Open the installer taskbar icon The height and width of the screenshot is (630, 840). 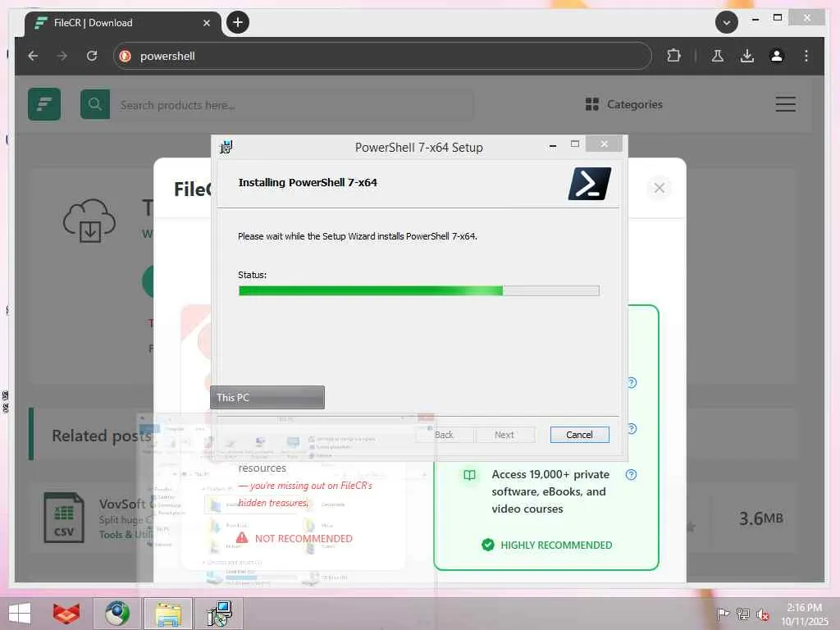point(219,614)
